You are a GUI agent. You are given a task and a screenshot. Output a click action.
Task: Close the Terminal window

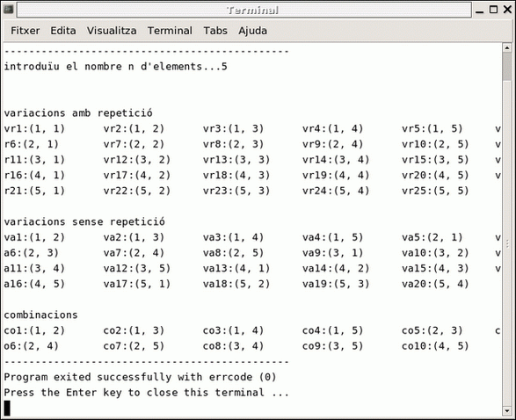[508, 10]
